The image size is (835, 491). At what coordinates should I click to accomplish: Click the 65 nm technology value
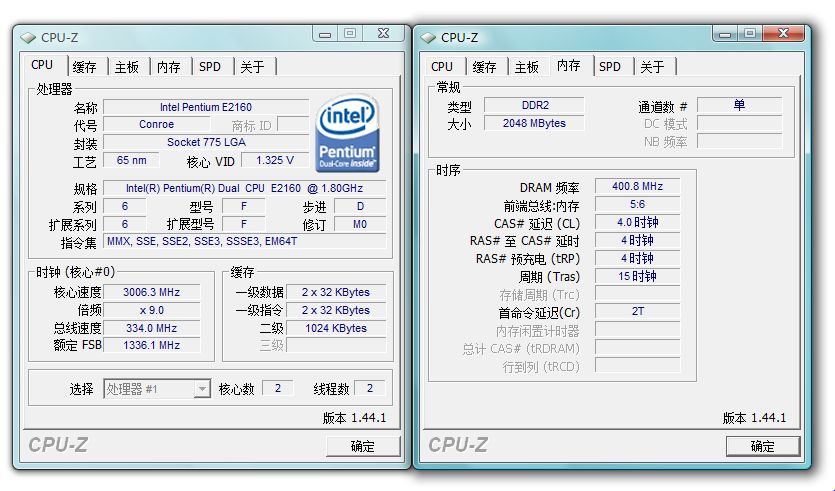131,160
